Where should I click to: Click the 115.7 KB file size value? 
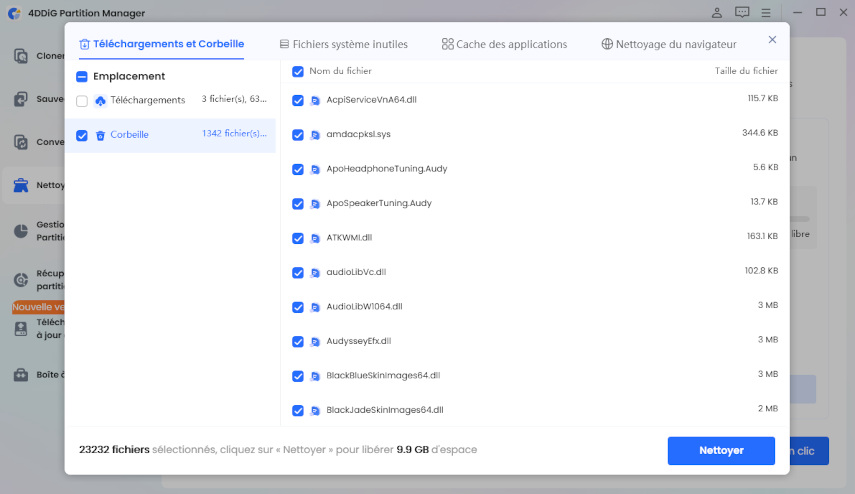[762, 99]
